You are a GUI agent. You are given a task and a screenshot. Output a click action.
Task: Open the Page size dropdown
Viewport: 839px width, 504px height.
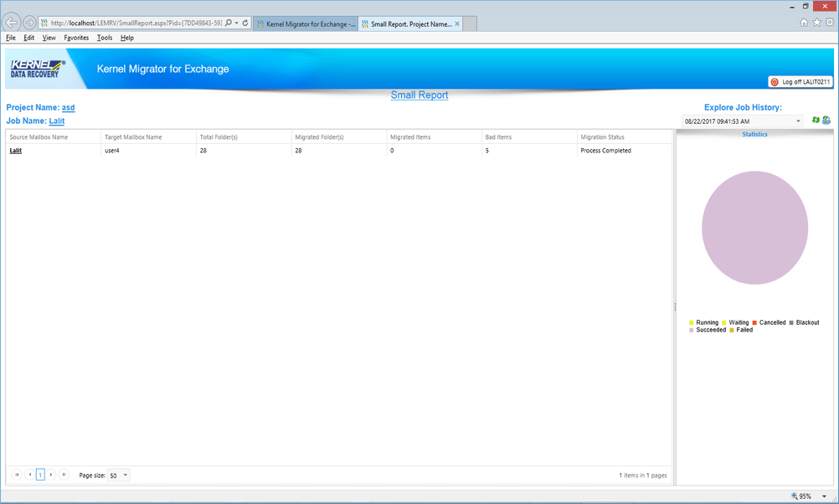pos(126,475)
